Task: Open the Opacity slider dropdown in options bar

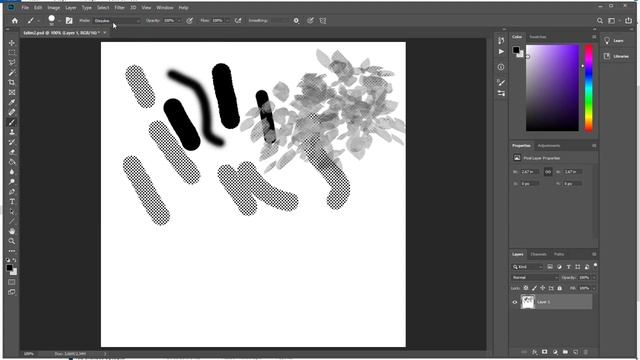Action: [x=179, y=20]
